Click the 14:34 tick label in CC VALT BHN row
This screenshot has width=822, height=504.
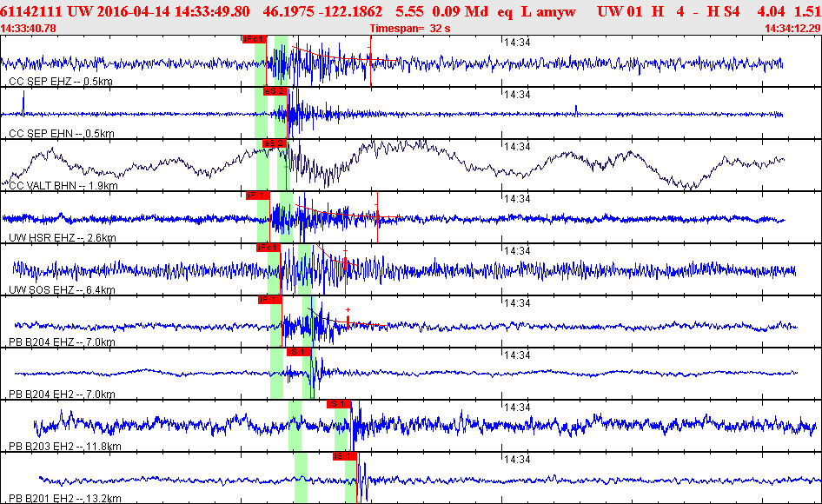tap(517, 146)
